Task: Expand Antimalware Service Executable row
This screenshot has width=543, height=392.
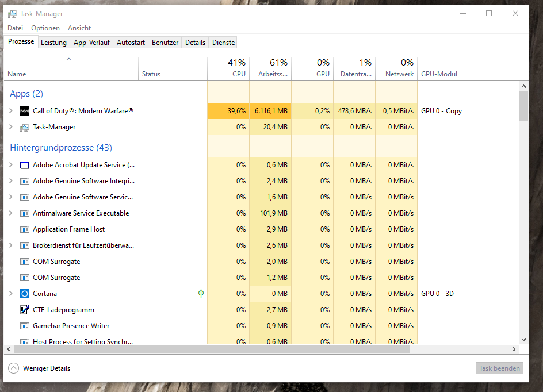Action: click(x=11, y=213)
